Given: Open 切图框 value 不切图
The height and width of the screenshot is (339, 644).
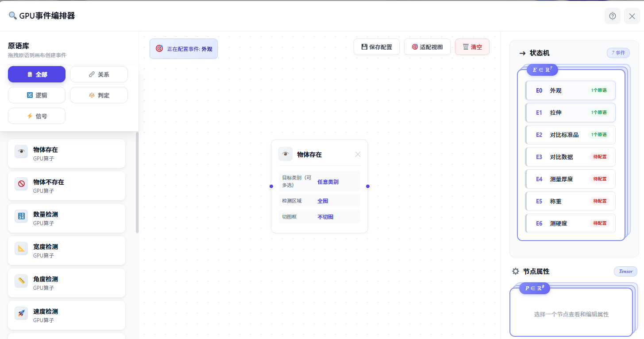Looking at the screenshot, I should pyautogui.click(x=325, y=217).
